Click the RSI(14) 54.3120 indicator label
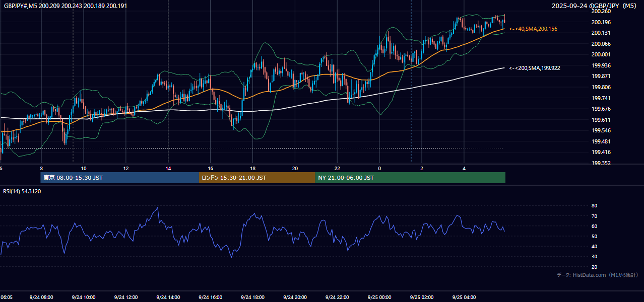 click(x=22, y=191)
